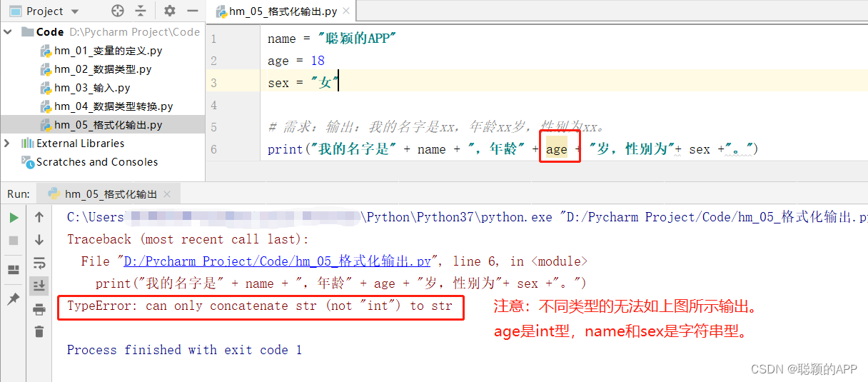Click the Print console output icon
The height and width of the screenshot is (382, 868).
click(39, 309)
